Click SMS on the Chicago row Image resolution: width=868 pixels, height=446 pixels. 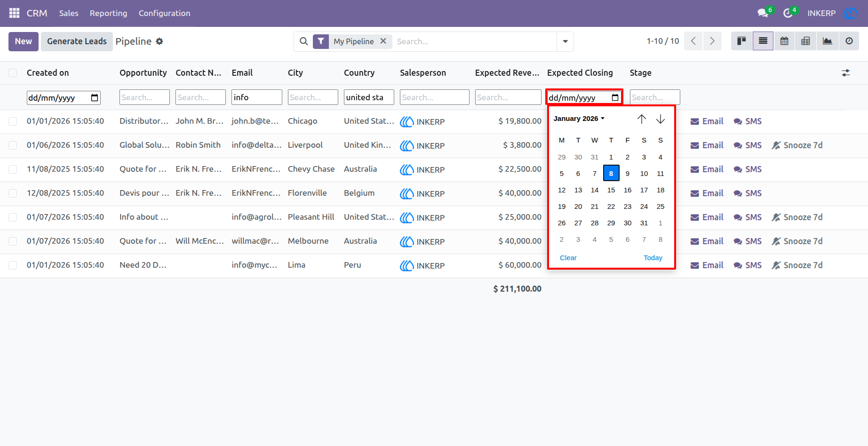(x=748, y=121)
